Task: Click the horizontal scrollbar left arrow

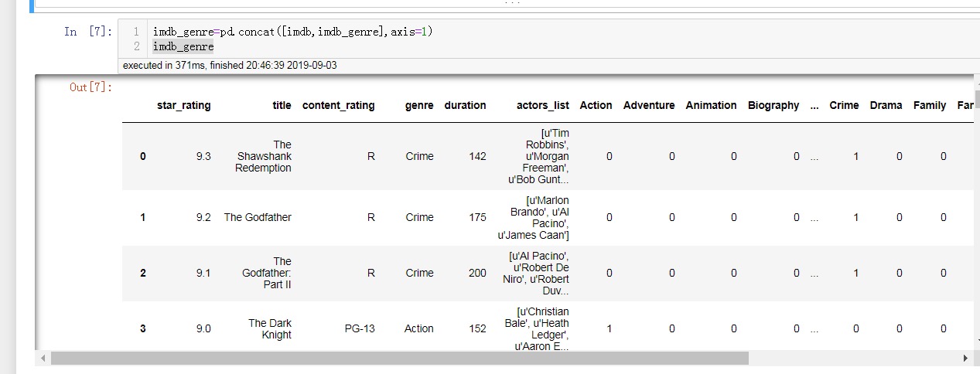Action: 43,359
